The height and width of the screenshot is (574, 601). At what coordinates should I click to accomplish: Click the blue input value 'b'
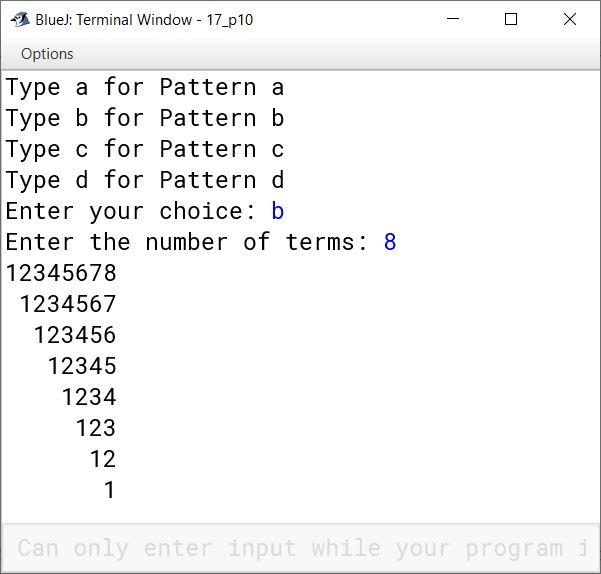278,211
